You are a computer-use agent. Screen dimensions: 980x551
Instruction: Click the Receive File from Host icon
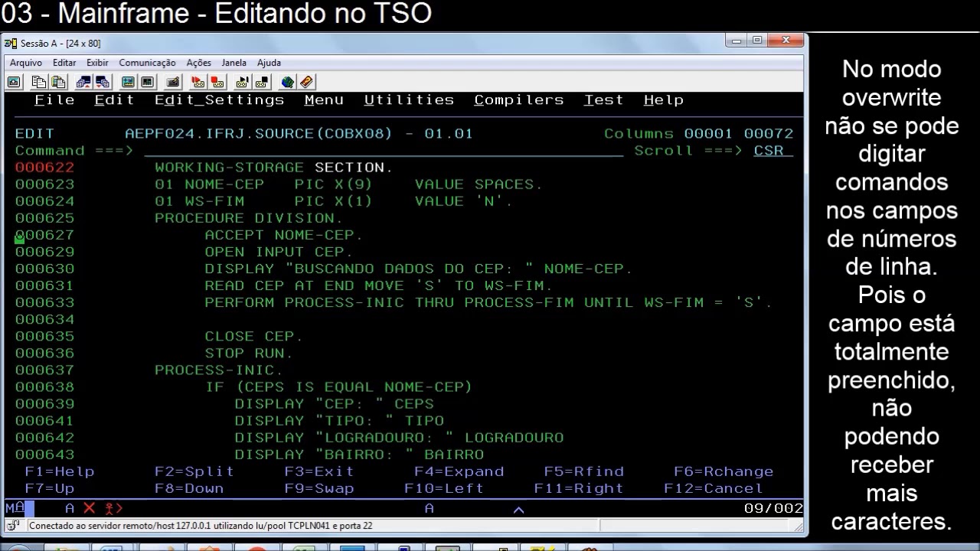point(103,82)
